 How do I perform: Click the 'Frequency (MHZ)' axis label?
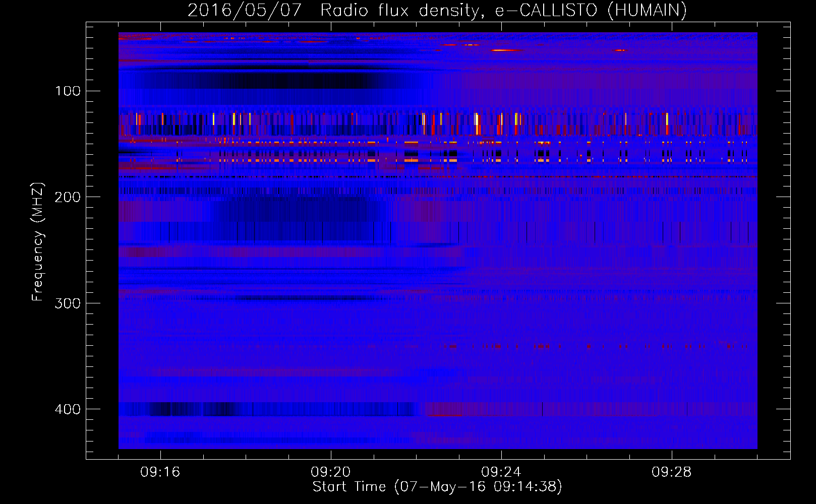click(38, 242)
